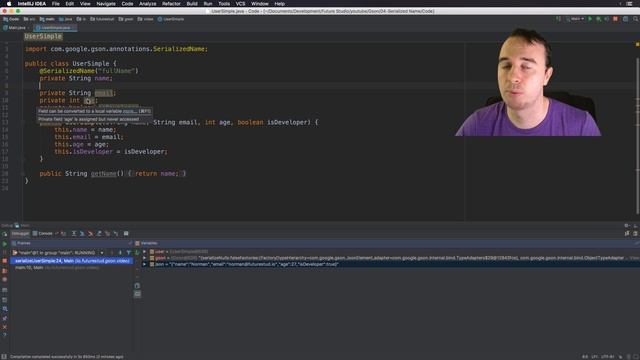This screenshot has width=640, height=360.
Task: Click the Step Into debugger icon
Action: (x=82, y=233)
